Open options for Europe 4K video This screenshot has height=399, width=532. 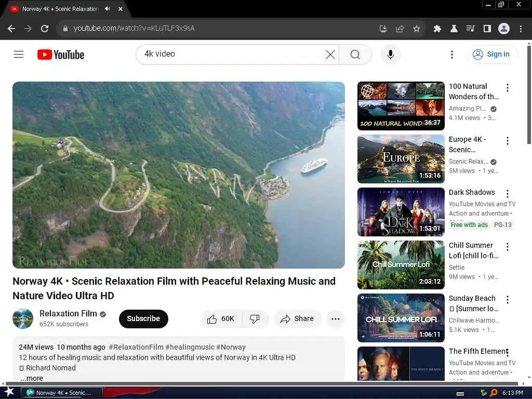(x=507, y=141)
